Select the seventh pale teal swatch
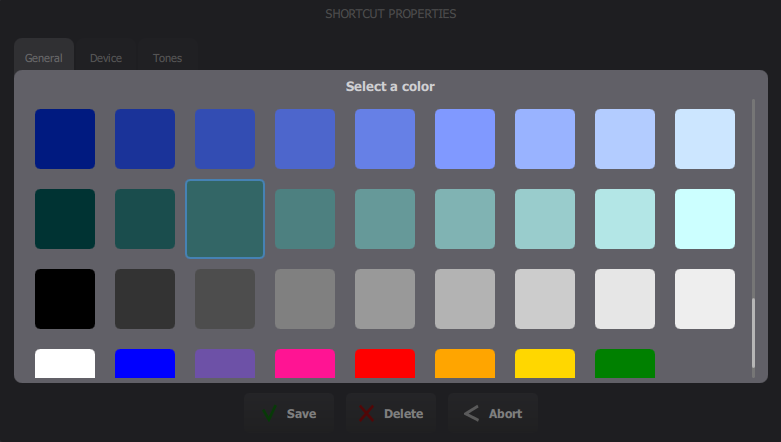Image resolution: width=781 pixels, height=442 pixels. pos(545,219)
